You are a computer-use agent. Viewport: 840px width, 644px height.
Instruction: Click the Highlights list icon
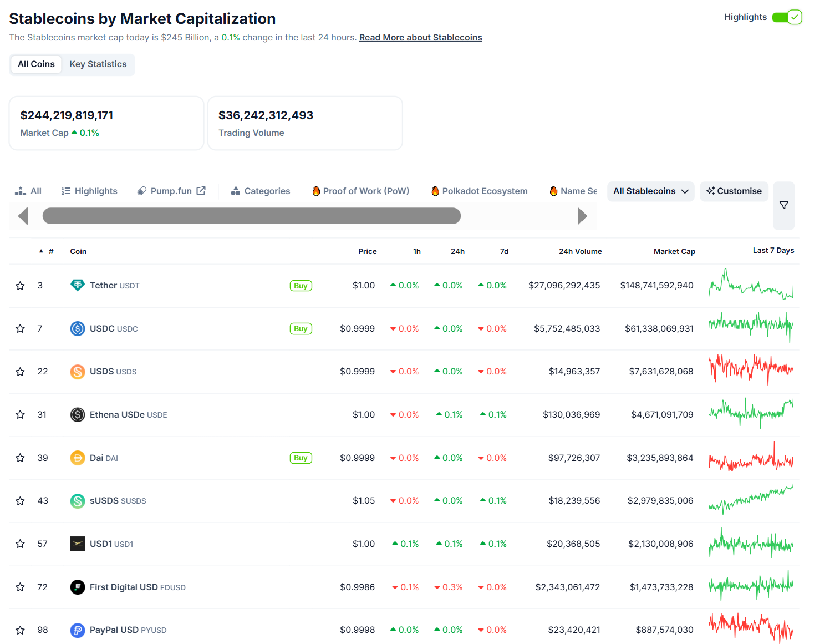coord(65,191)
